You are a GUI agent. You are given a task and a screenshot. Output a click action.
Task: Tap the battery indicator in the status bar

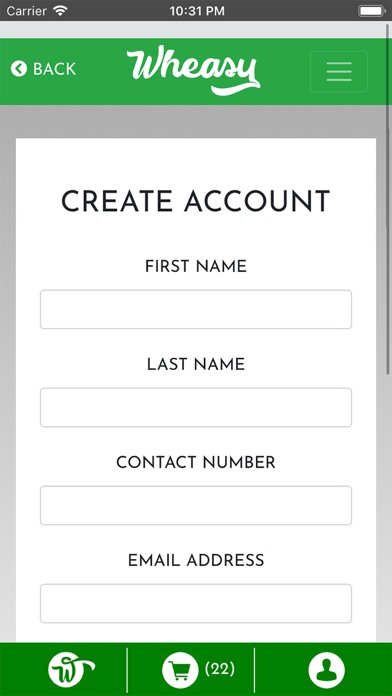click(372, 11)
